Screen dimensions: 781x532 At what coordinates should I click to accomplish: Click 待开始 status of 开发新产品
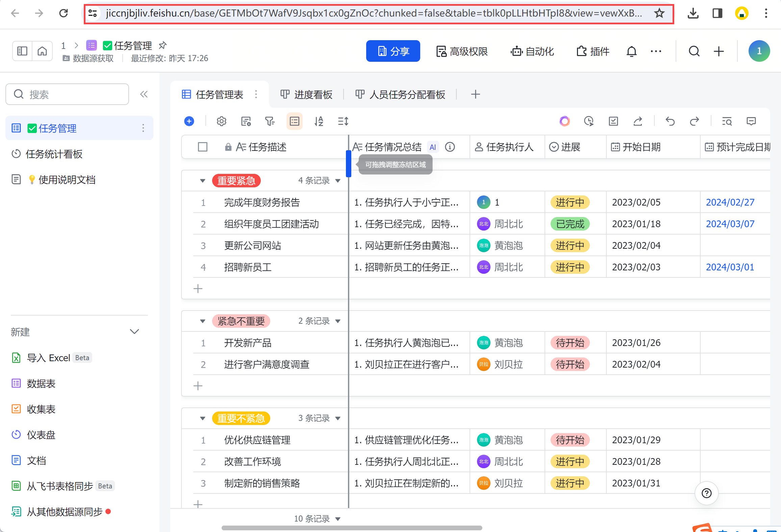570,343
